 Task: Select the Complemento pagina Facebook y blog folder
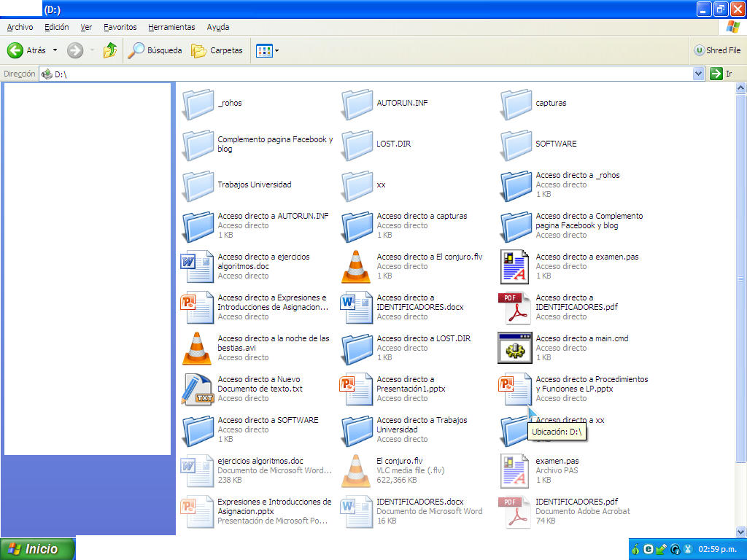tap(198, 145)
